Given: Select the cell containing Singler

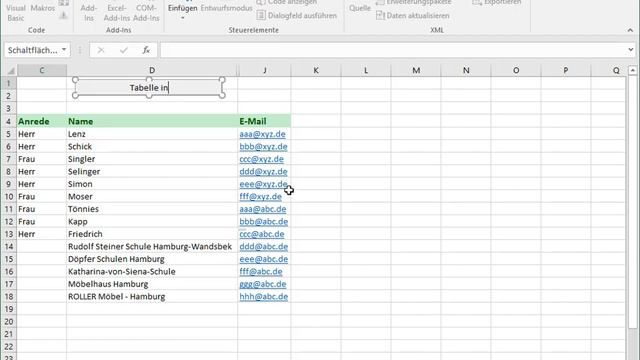Looking at the screenshot, I should pos(152,159).
